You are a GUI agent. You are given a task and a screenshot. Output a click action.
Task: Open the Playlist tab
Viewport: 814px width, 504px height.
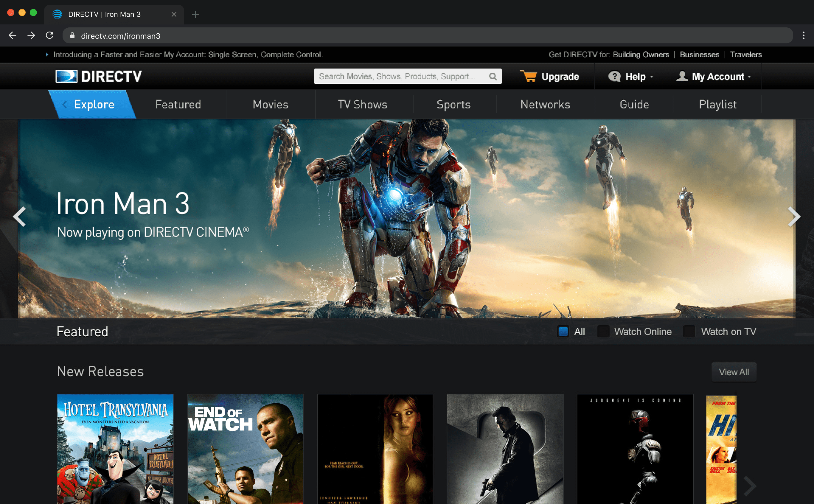click(717, 104)
